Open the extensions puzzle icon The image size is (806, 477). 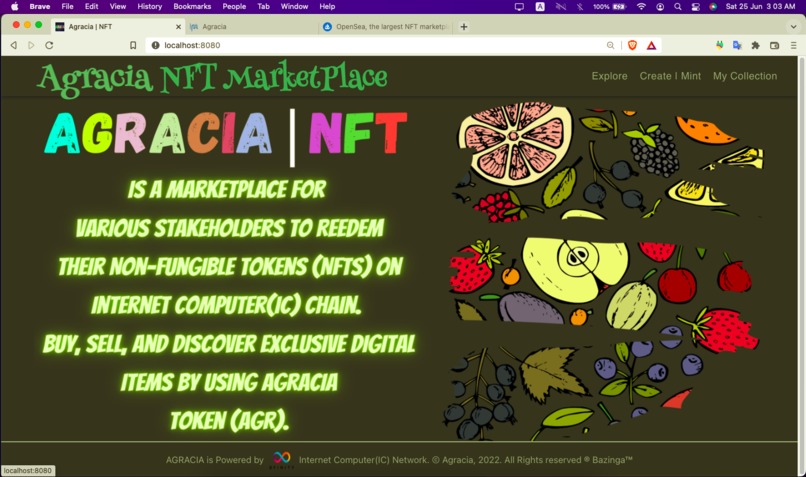(755, 45)
